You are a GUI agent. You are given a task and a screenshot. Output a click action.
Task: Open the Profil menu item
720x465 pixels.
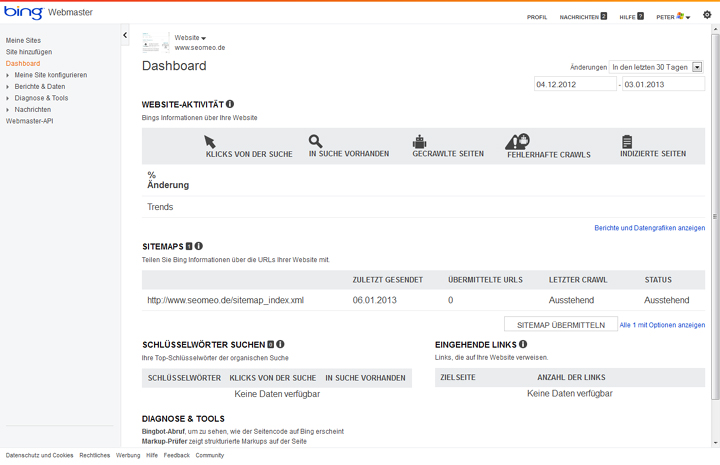[537, 17]
